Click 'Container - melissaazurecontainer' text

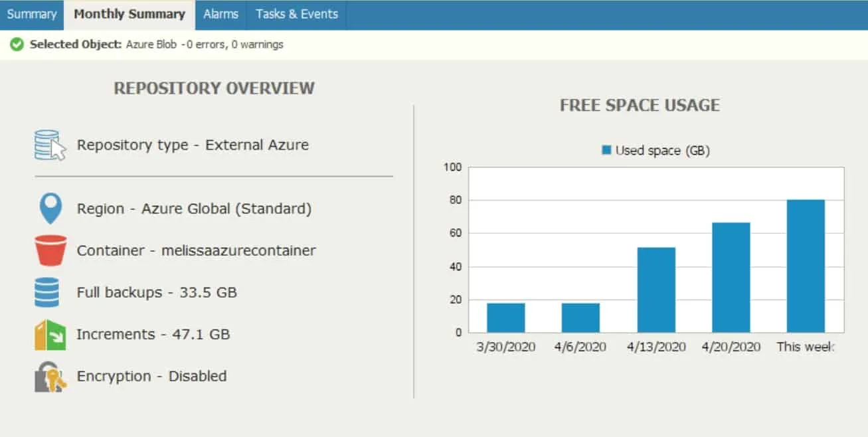pos(196,250)
